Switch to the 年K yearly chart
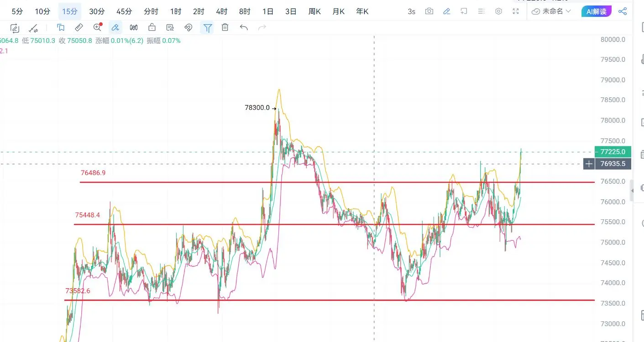The width and height of the screenshot is (644, 342). tap(362, 11)
